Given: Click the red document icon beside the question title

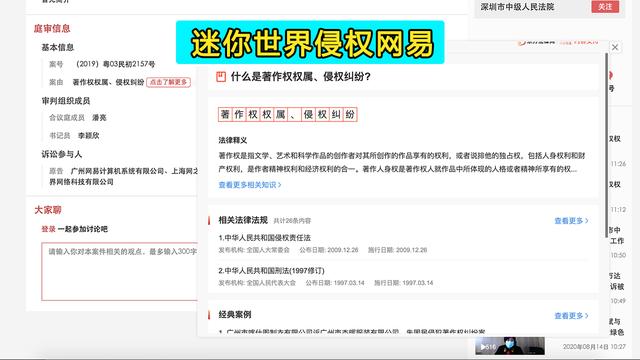Looking at the screenshot, I should point(221,77).
